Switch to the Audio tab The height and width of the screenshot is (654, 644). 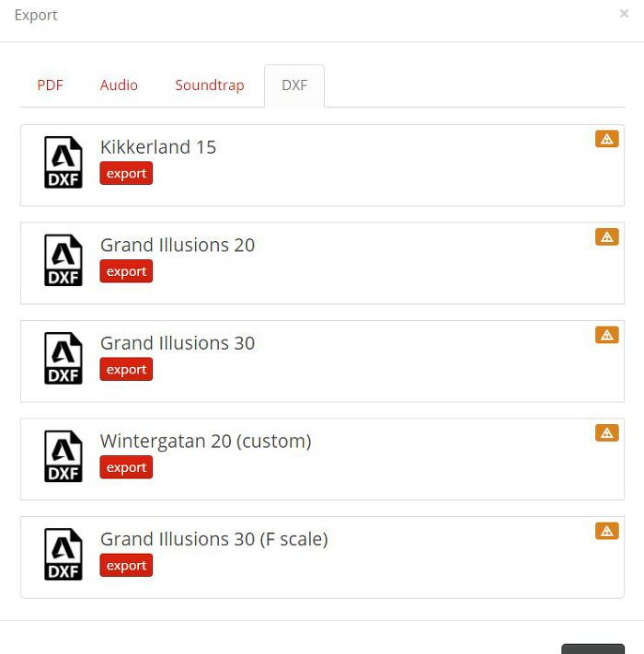coord(119,86)
